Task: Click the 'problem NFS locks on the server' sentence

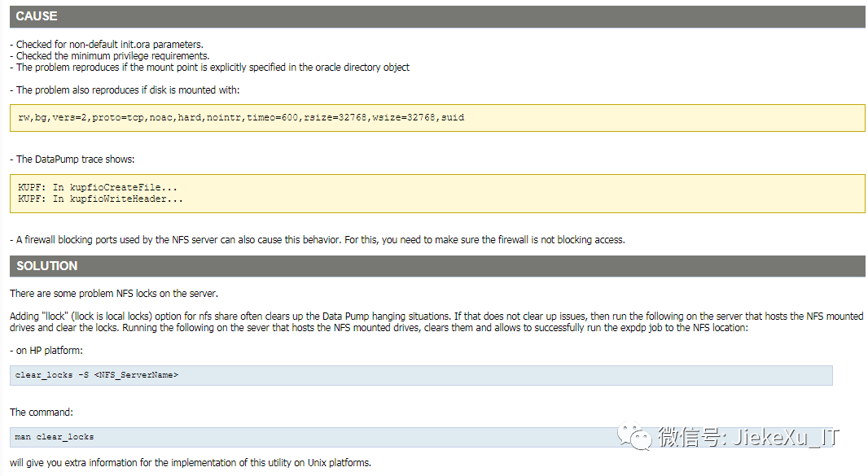Action: 114,293
